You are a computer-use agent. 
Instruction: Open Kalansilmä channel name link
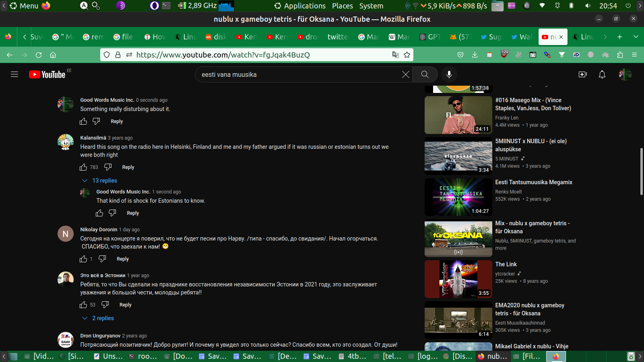coord(93,138)
